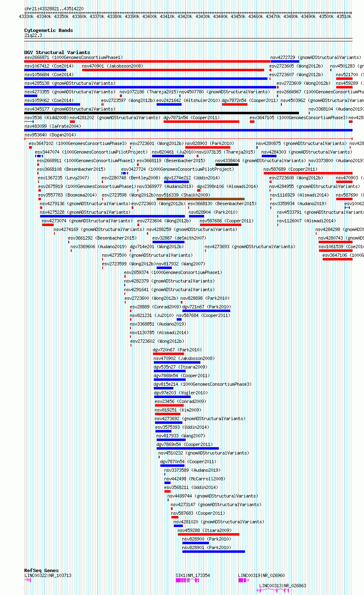The image size is (364, 595).
Task: Click variant nsv470902 (Jakobsson2008)
Action: coord(184,358)
